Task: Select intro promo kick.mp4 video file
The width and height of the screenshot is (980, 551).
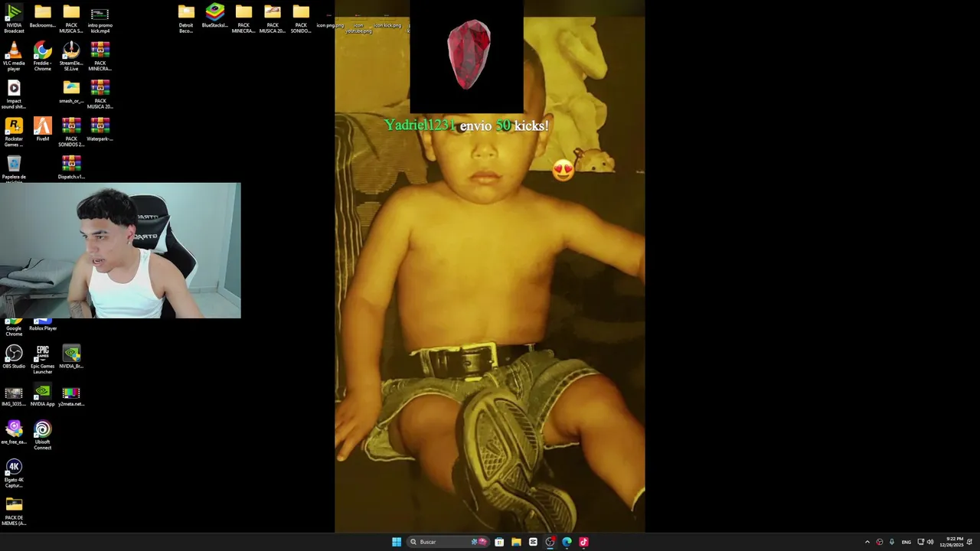Action: [x=100, y=18]
